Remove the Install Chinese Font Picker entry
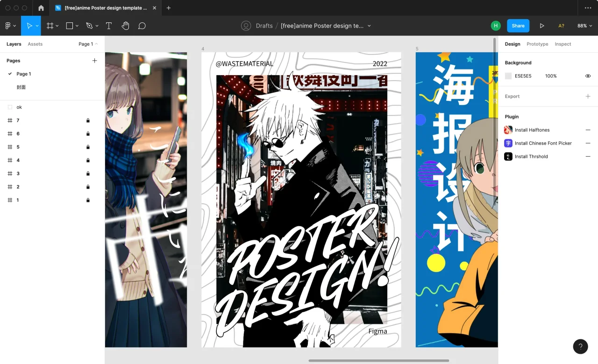This screenshot has height=364, width=598. (588, 143)
